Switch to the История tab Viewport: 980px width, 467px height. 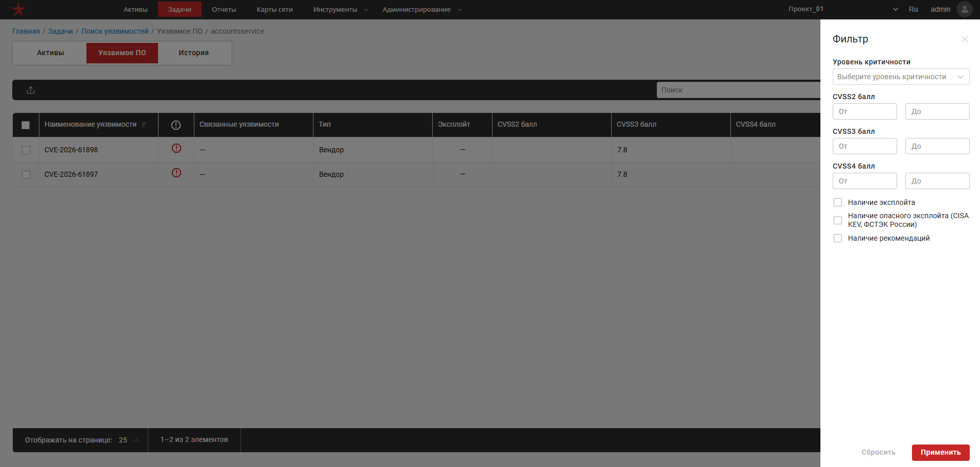click(x=194, y=53)
